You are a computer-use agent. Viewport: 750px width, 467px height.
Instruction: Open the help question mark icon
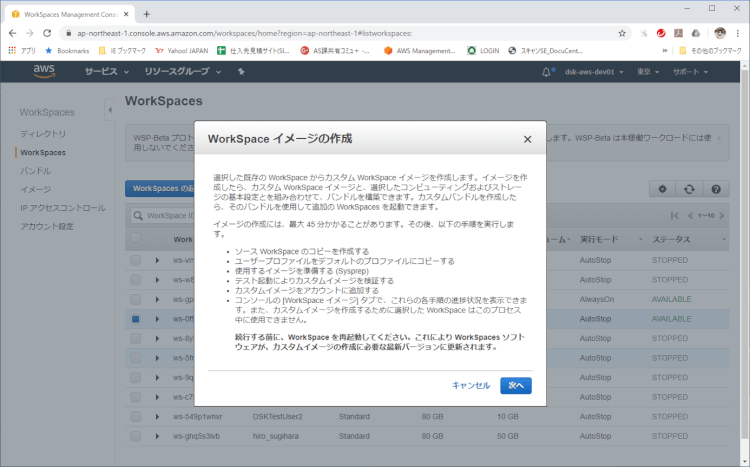click(x=715, y=189)
